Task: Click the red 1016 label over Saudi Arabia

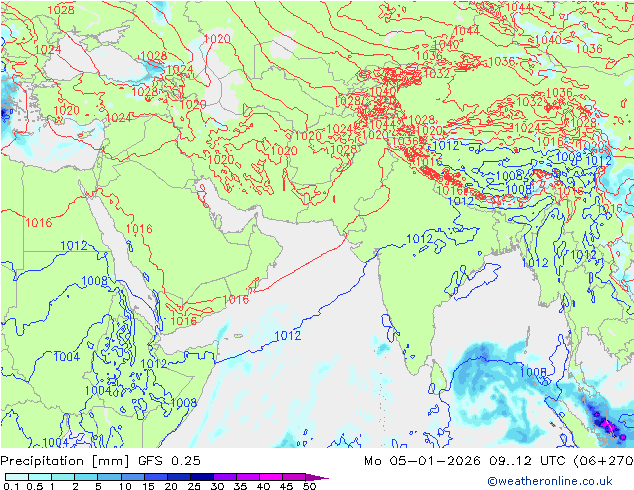Action: point(139,229)
